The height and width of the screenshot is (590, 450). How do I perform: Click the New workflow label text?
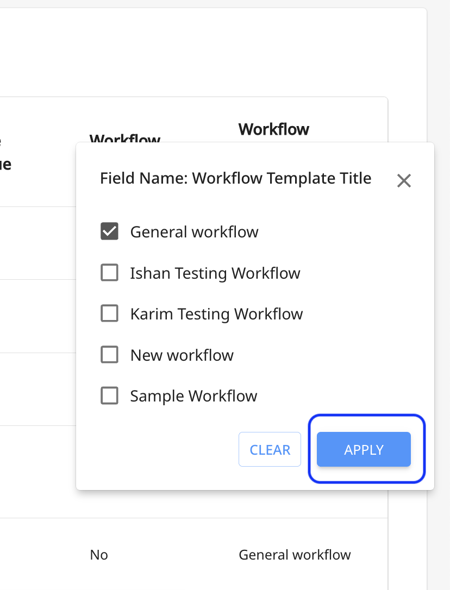coord(182,355)
